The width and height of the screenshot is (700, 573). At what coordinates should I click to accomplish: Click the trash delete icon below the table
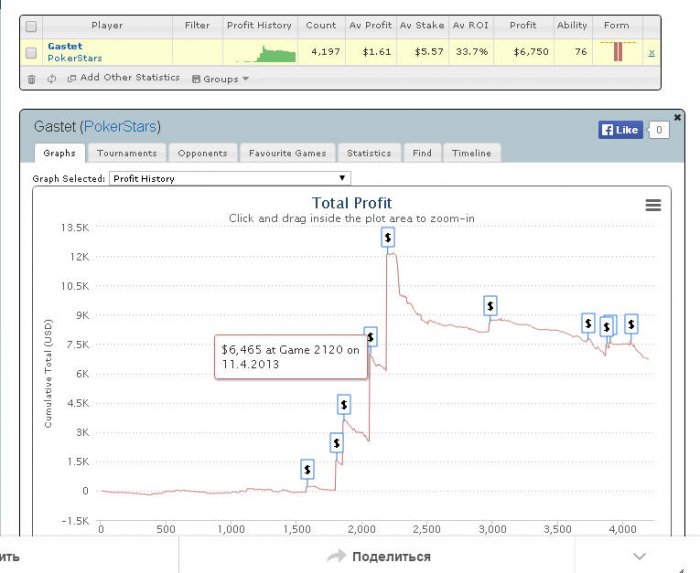coord(31,79)
